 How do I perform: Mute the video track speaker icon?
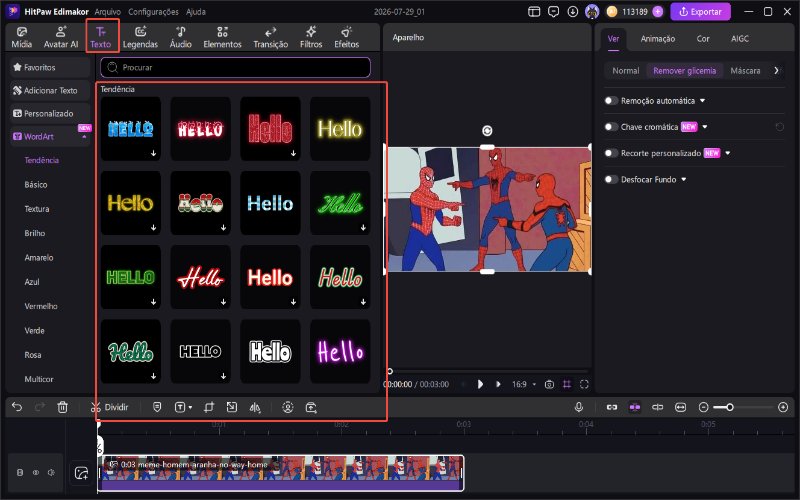click(x=51, y=472)
